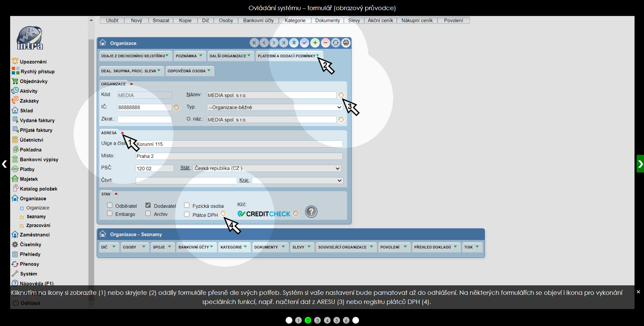Uncheck the Dodavatel checkbox
The width and height of the screenshot is (644, 326).
[x=148, y=205]
